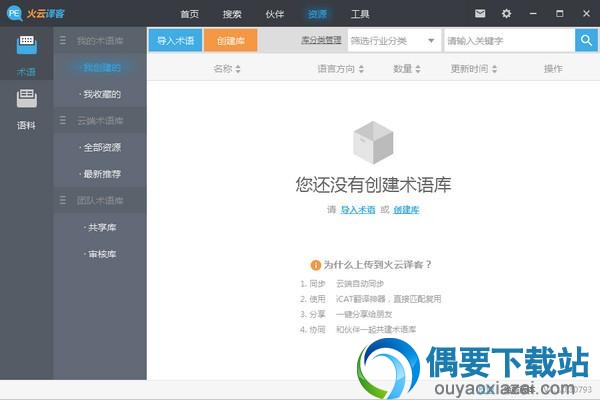Collapse the 我的术语库 section header

[100, 41]
